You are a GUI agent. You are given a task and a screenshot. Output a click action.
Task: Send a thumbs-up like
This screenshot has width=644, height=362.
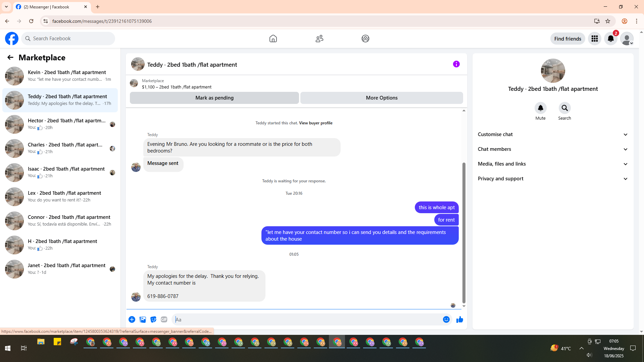pos(460,319)
